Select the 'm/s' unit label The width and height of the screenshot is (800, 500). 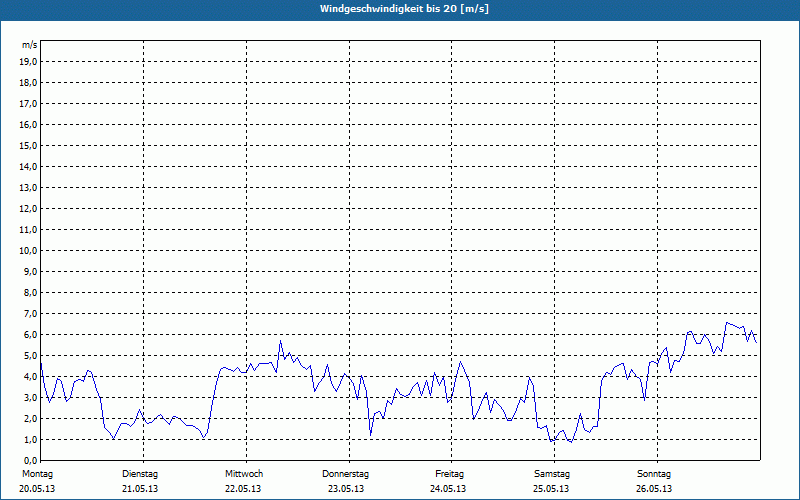tap(30, 45)
